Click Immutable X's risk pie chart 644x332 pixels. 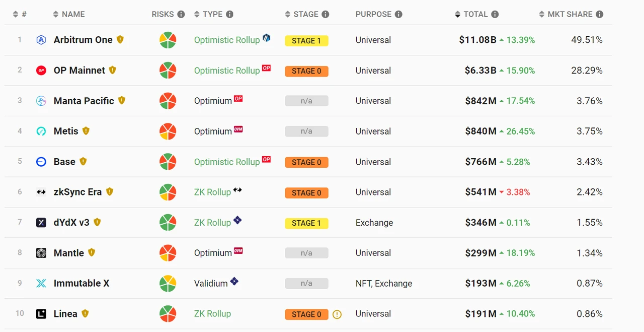pyautogui.click(x=168, y=283)
